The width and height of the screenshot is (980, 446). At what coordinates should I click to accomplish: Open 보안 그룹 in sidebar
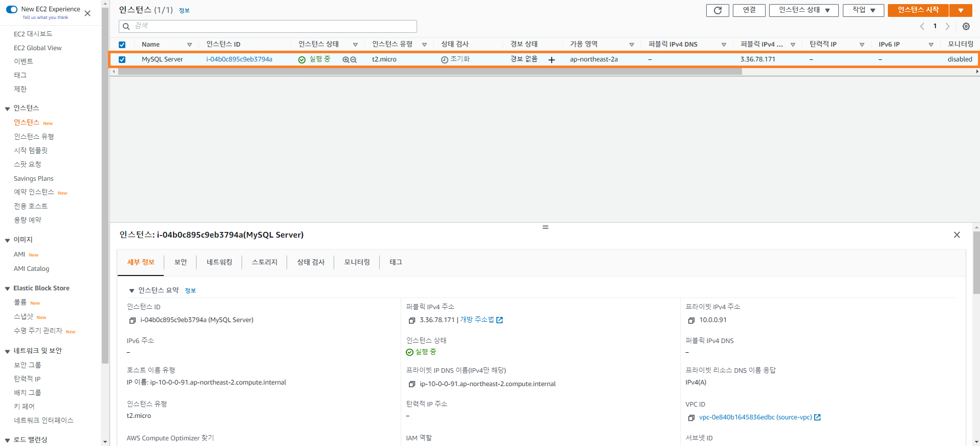coord(28,365)
